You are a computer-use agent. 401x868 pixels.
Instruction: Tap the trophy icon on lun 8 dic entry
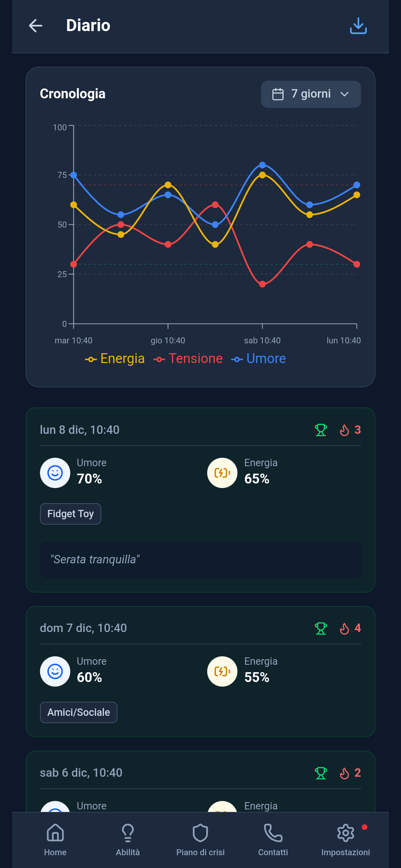pyautogui.click(x=321, y=429)
